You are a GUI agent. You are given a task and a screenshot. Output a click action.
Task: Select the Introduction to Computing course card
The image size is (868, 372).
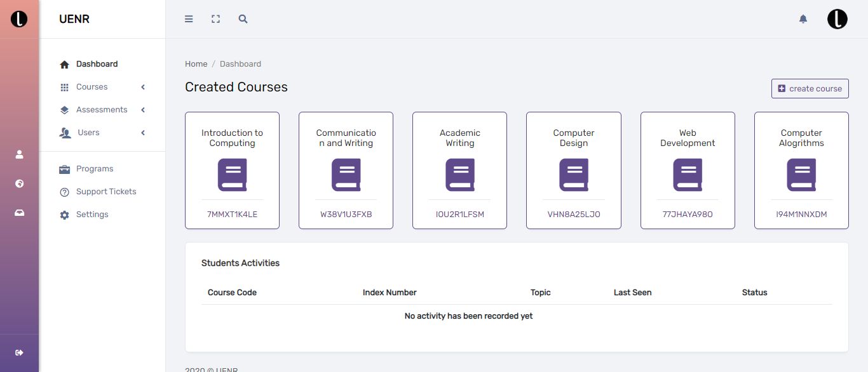[232, 170]
